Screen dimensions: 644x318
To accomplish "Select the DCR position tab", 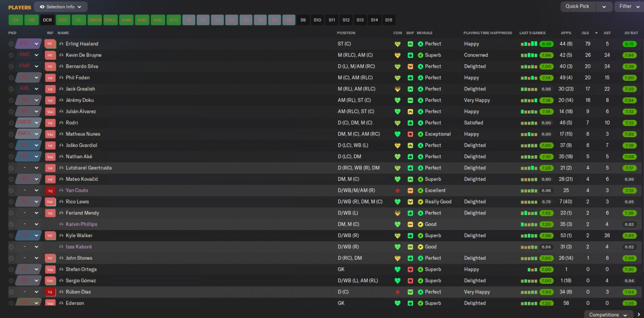I will click(47, 20).
